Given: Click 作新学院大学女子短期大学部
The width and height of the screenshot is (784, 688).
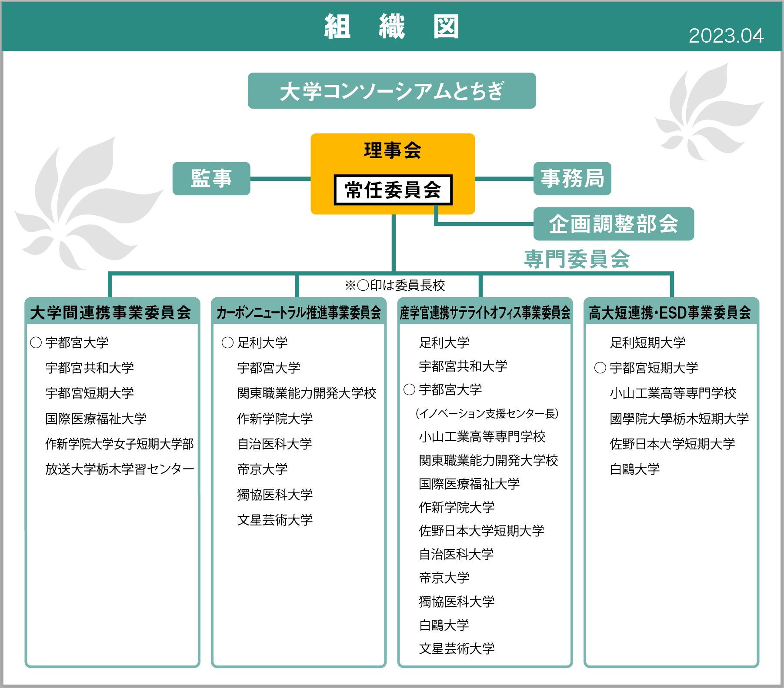Looking at the screenshot, I should [x=120, y=444].
